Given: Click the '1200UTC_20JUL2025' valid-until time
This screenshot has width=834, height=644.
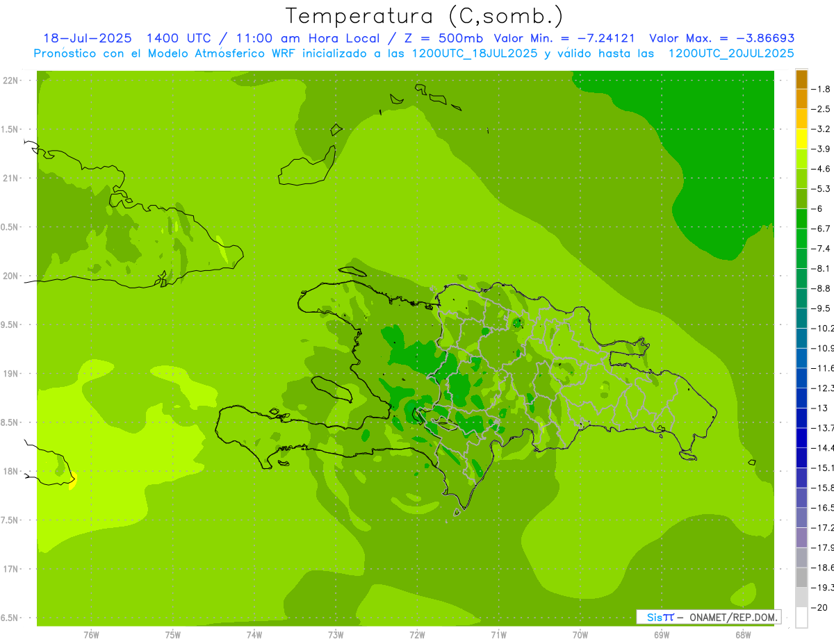Looking at the screenshot, I should click(x=731, y=53).
